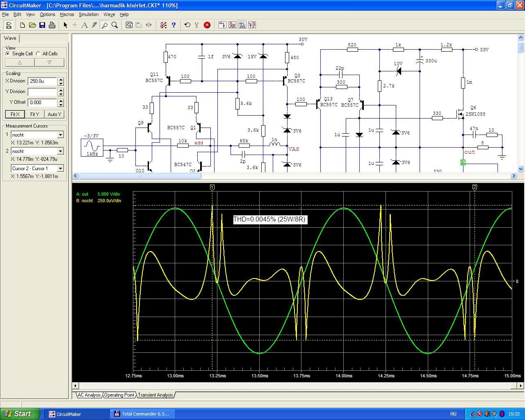
Task: Choose the Zoom magnifier tool
Action: pos(115,25)
